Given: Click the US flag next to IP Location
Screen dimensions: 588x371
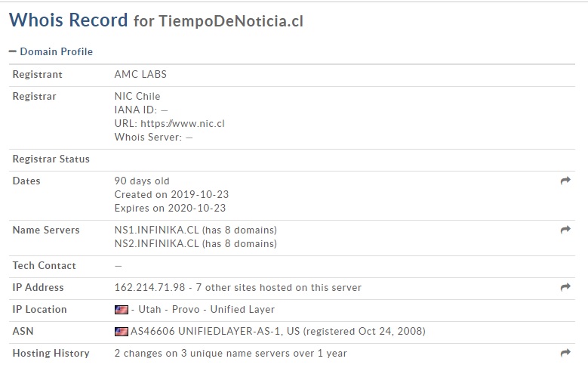Looking at the screenshot, I should click(121, 310).
